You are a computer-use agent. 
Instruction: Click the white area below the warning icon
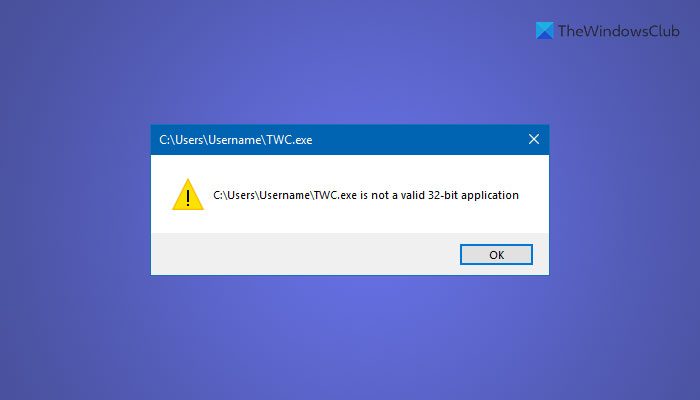pyautogui.click(x=187, y=222)
